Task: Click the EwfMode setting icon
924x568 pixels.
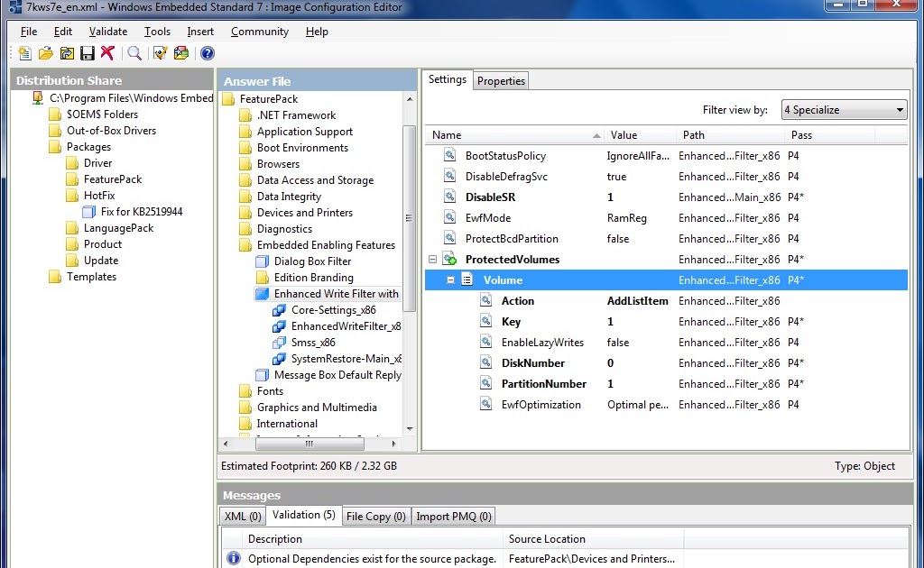Action: [x=449, y=218]
